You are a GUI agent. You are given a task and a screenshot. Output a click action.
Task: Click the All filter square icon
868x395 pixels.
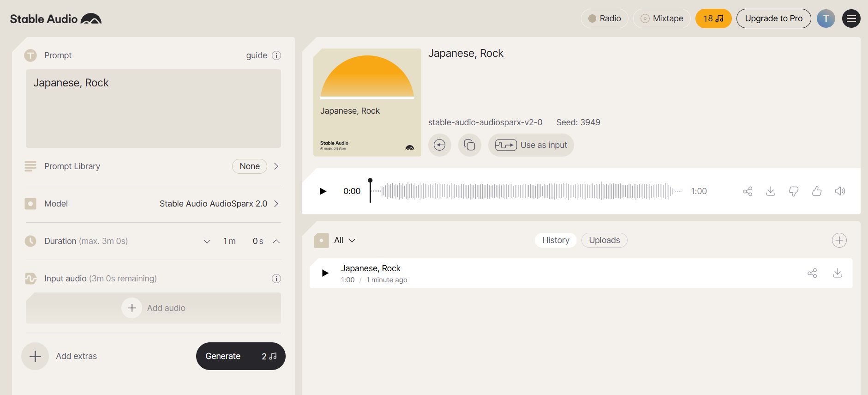(x=321, y=240)
